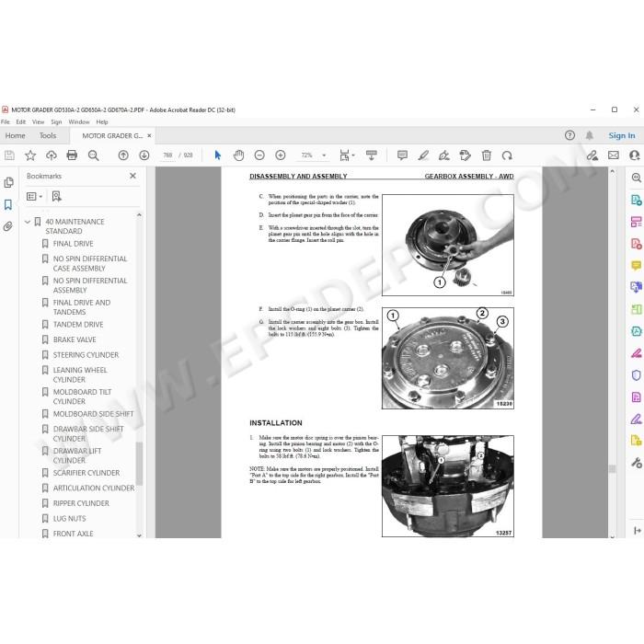Collapse the 40 MAINTENANCE STANDARD bookmark
644x644 pixels.
tap(27, 222)
